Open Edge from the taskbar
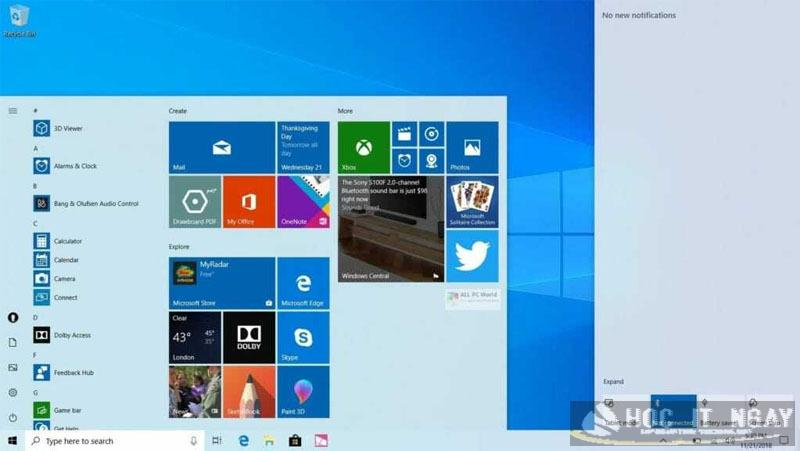Screen dimensions: 800x451 [244, 441]
